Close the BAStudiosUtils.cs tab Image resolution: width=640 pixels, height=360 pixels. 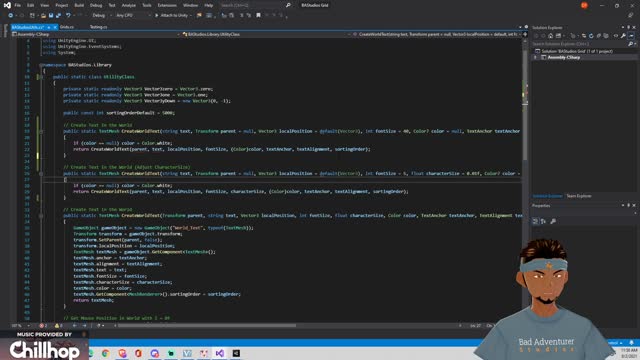coord(55,27)
